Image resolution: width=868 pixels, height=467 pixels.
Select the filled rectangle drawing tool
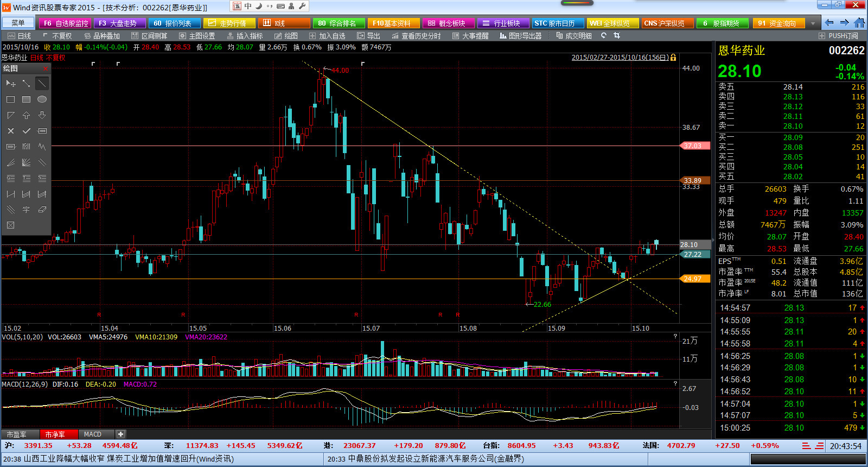26,99
